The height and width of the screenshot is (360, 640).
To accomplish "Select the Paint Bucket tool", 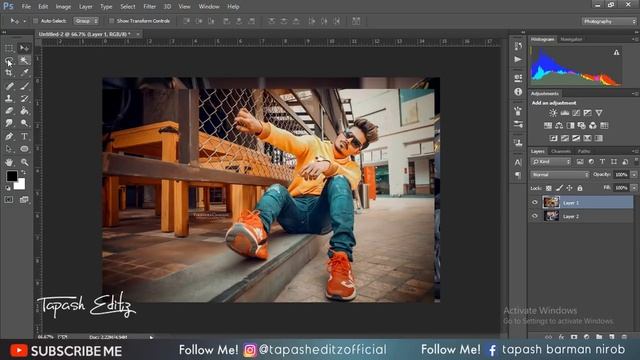I will pos(24,111).
